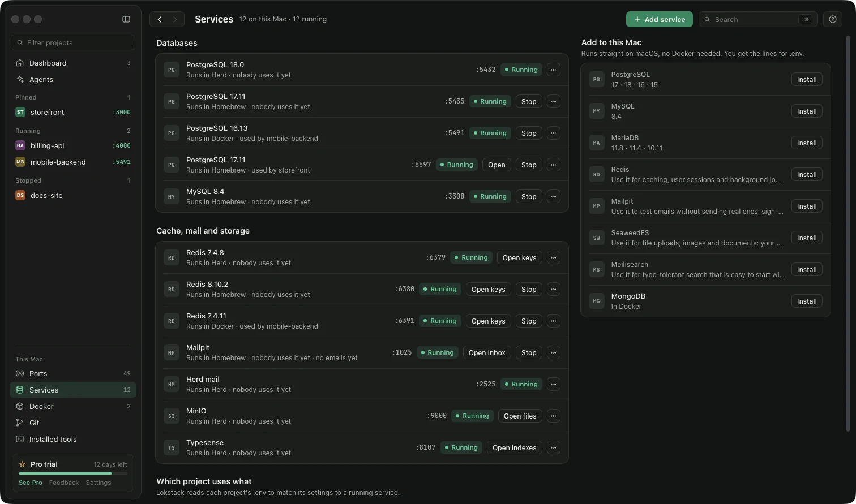Open more options for Redis 8.10.2

point(554,289)
